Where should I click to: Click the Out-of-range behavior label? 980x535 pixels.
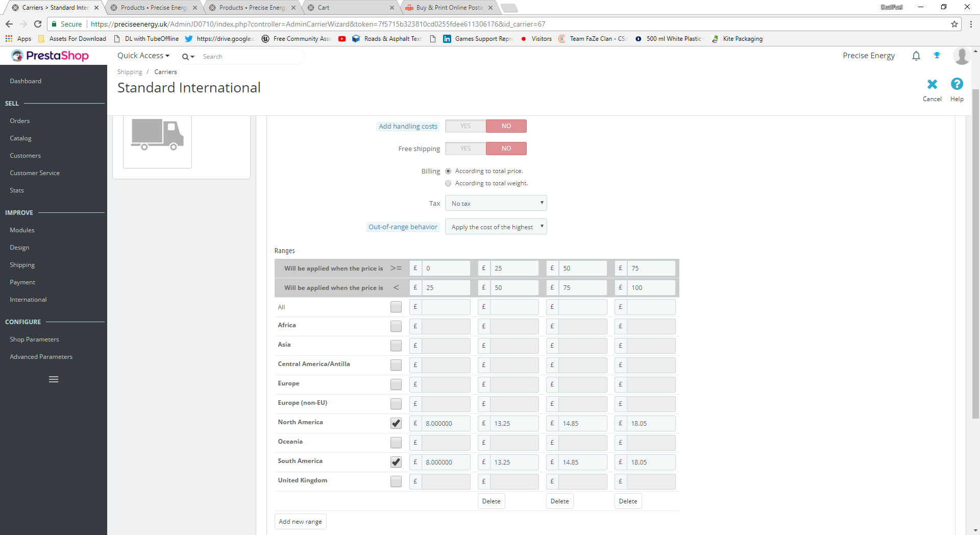click(x=403, y=227)
